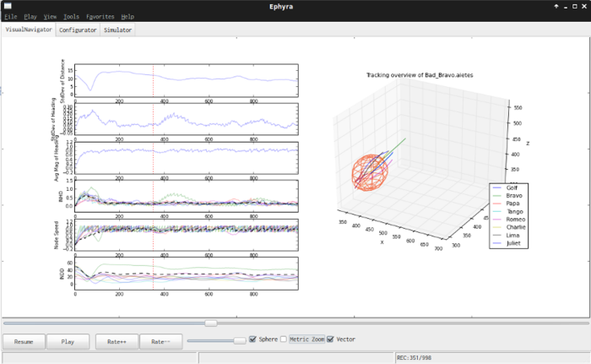Open the window menu icon in title bar
Viewport: 591px width, 364px height.
[x=8, y=6]
